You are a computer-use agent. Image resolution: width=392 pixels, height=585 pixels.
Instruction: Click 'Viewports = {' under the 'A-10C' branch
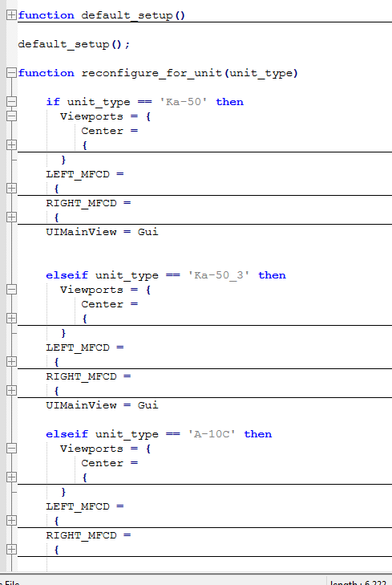point(106,449)
